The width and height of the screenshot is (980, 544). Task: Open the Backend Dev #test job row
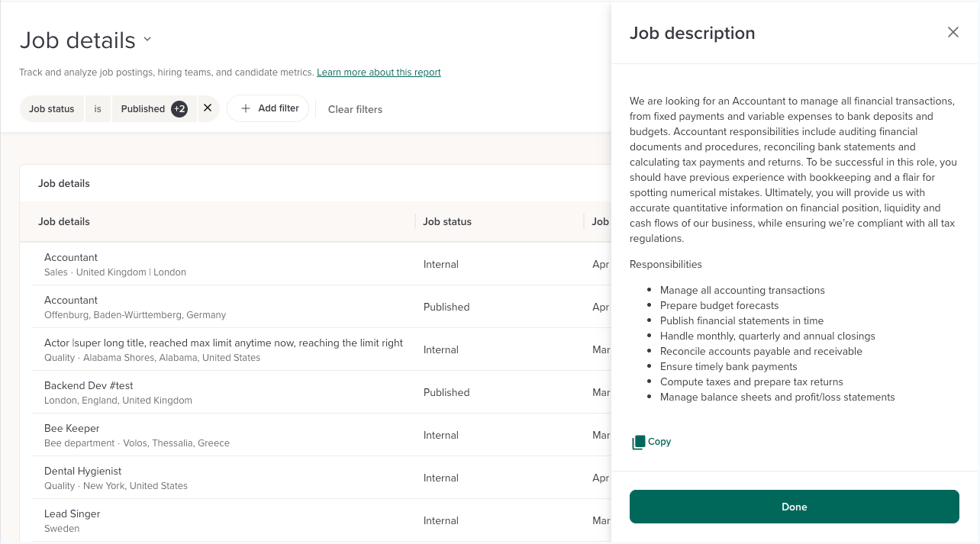point(89,386)
